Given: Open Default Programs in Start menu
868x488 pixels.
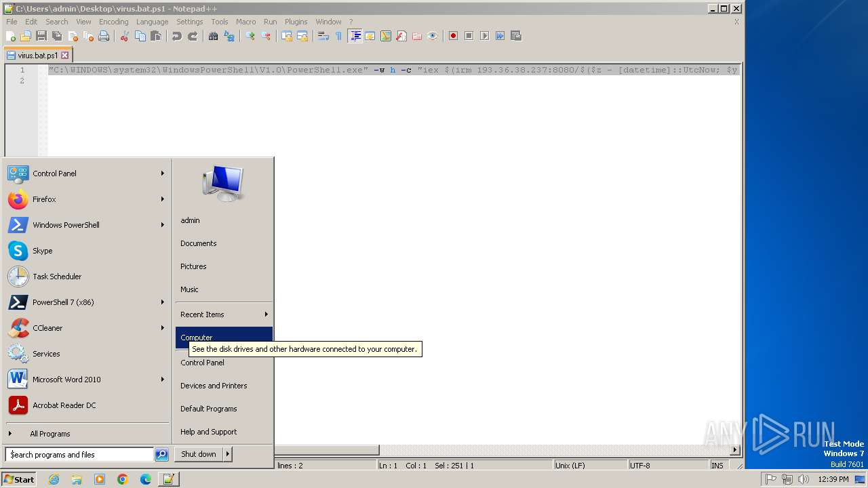Looking at the screenshot, I should (224, 409).
